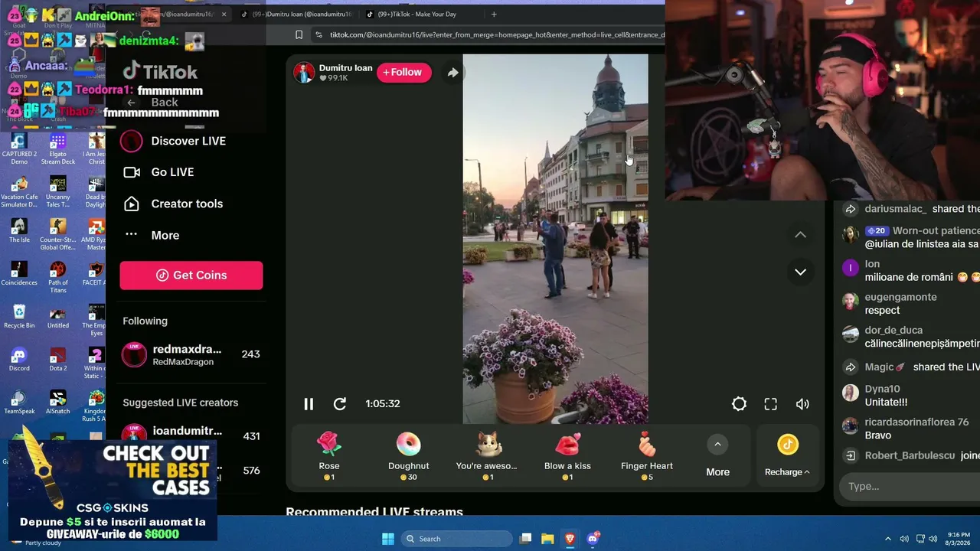Open Dumitru Ioan's profile avatar
Viewport: 980px width, 551px height.
tap(304, 73)
